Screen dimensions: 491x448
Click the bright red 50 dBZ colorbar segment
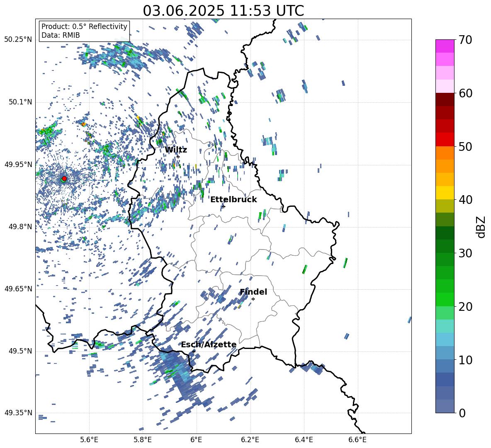point(445,140)
